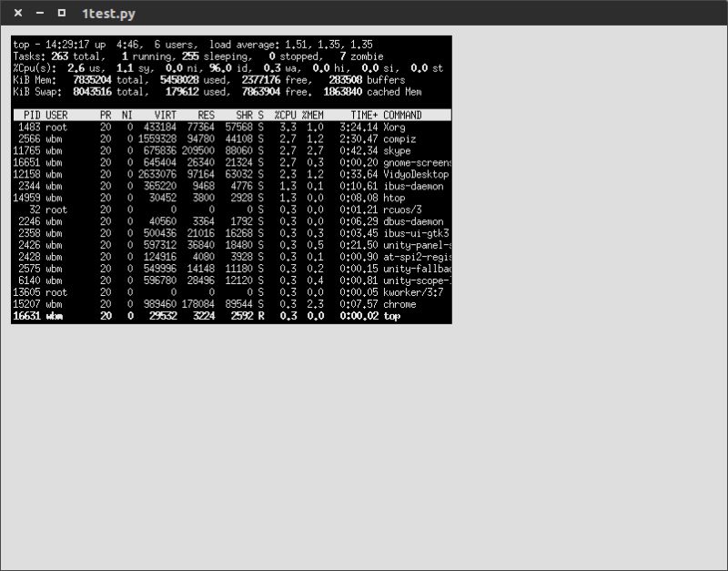The image size is (728, 571).
Task: Select the htop process row
Action: 227,198
